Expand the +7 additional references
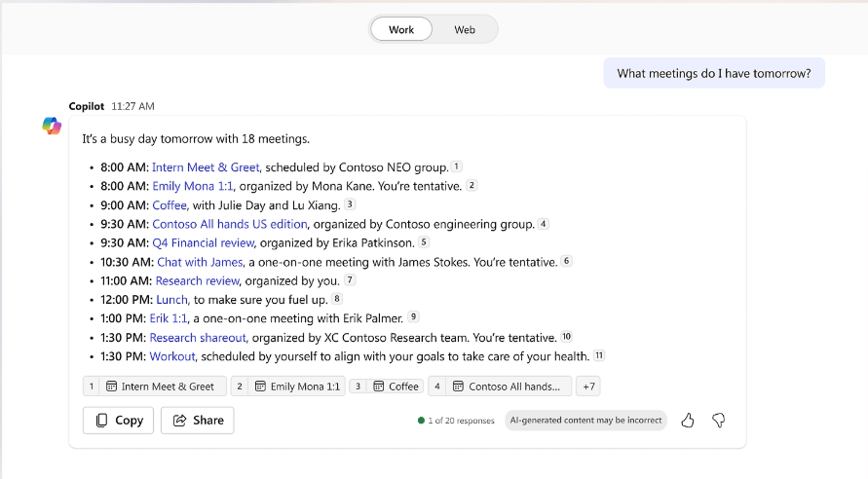 tap(587, 387)
